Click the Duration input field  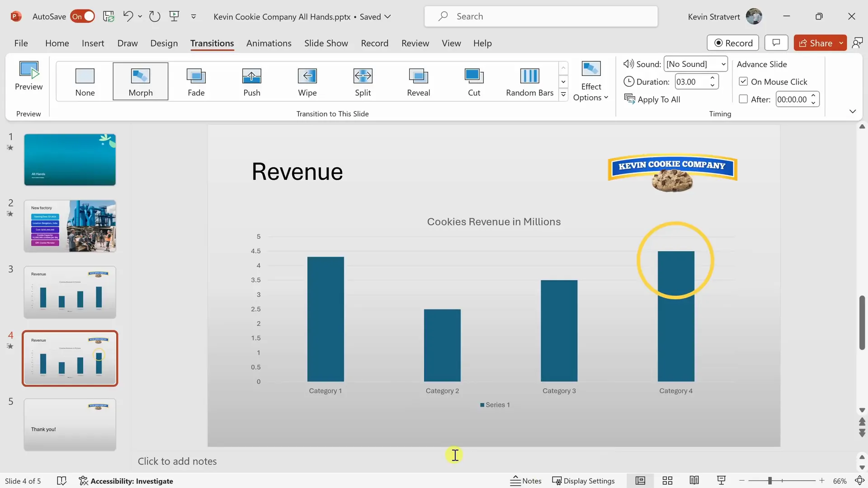[691, 82]
